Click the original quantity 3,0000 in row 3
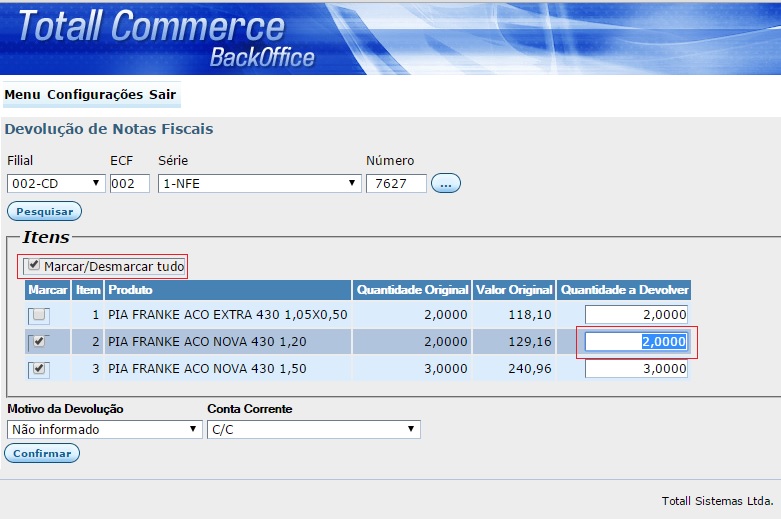 tap(446, 369)
